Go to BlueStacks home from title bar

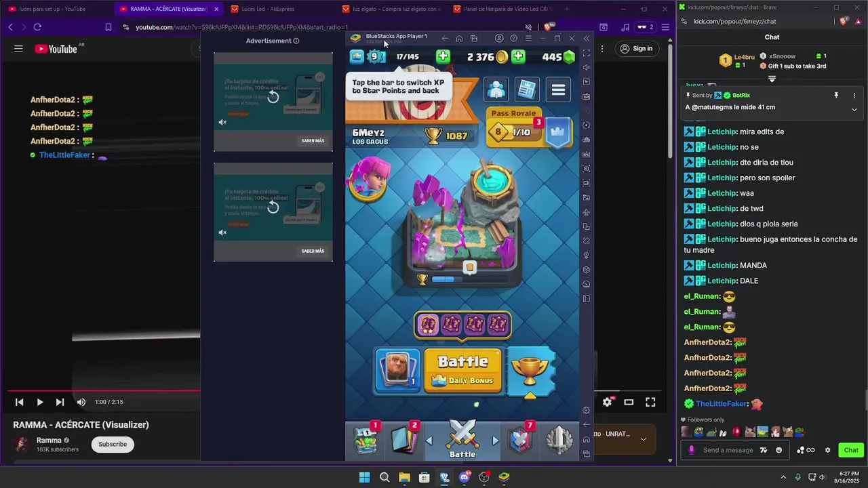point(459,39)
